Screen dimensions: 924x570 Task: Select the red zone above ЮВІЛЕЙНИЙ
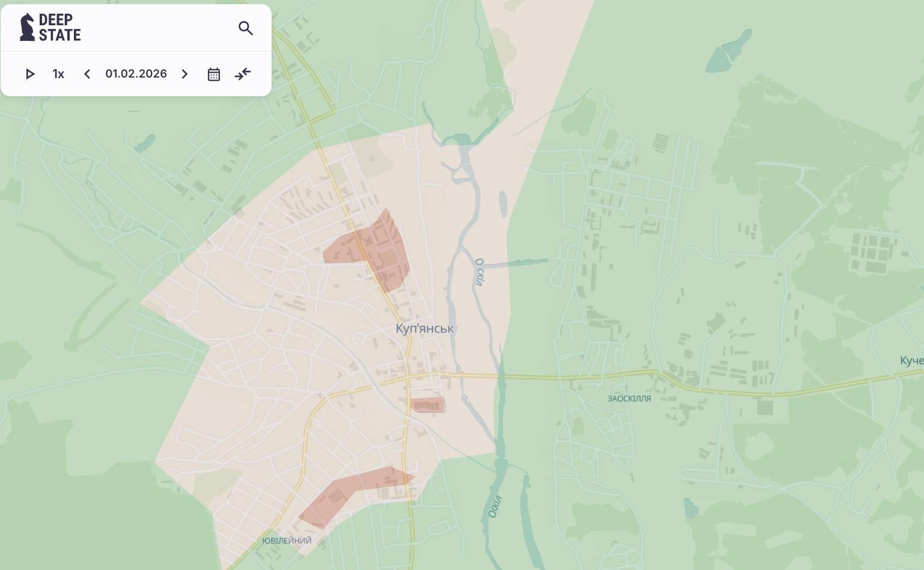pos(351,493)
